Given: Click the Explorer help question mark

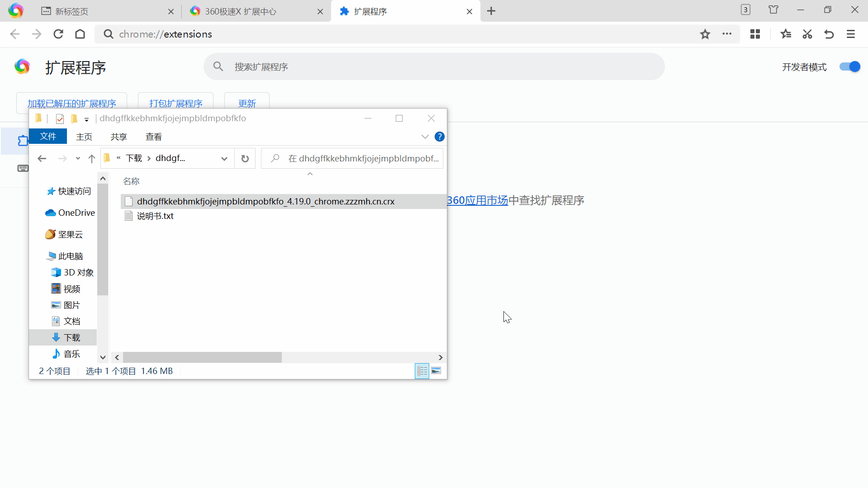Looking at the screenshot, I should tap(439, 137).
